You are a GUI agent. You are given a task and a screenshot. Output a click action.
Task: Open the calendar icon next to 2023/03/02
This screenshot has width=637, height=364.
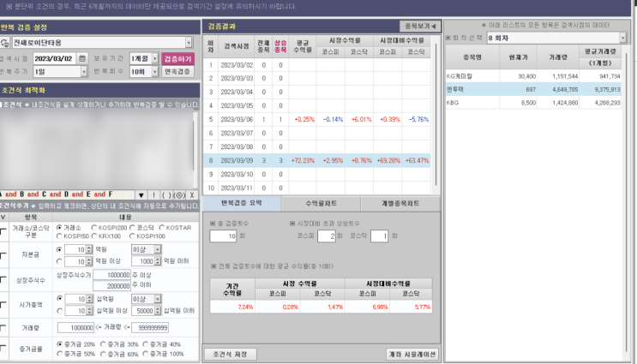[82, 58]
